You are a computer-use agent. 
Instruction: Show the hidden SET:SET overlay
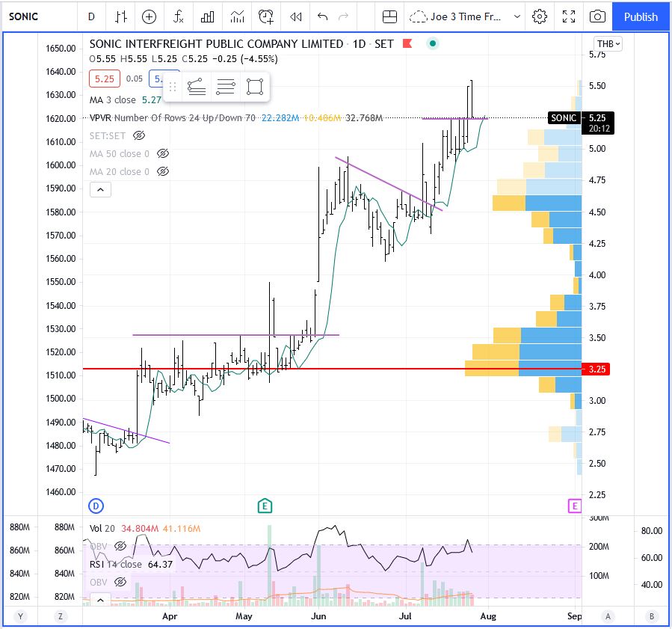(139, 136)
